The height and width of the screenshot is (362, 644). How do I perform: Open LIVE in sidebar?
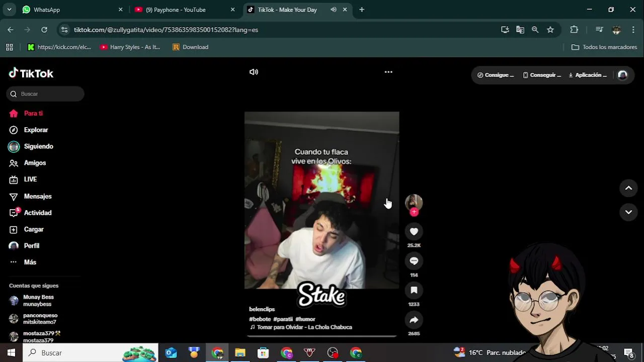pos(23,179)
